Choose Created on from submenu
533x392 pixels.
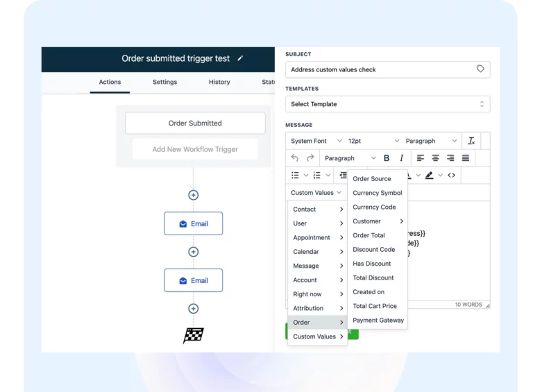[x=378, y=292]
